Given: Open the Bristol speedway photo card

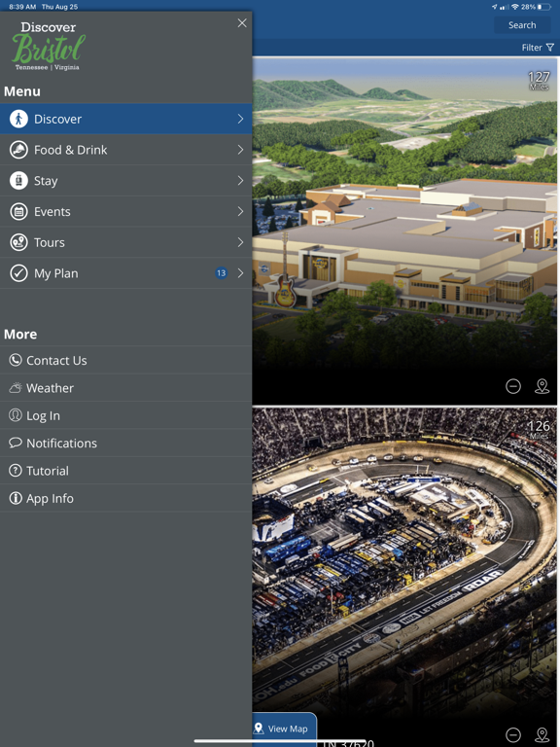Looking at the screenshot, I should (x=404, y=577).
